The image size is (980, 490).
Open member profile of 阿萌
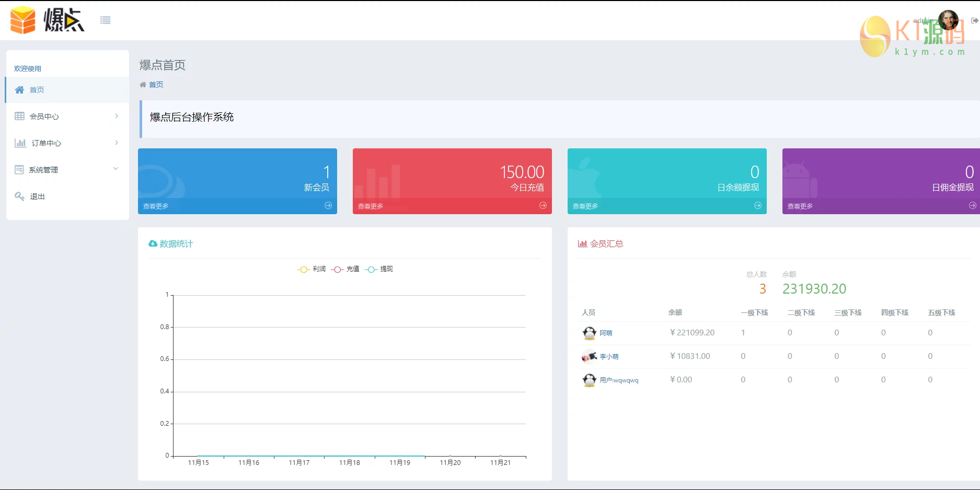pyautogui.click(x=606, y=333)
